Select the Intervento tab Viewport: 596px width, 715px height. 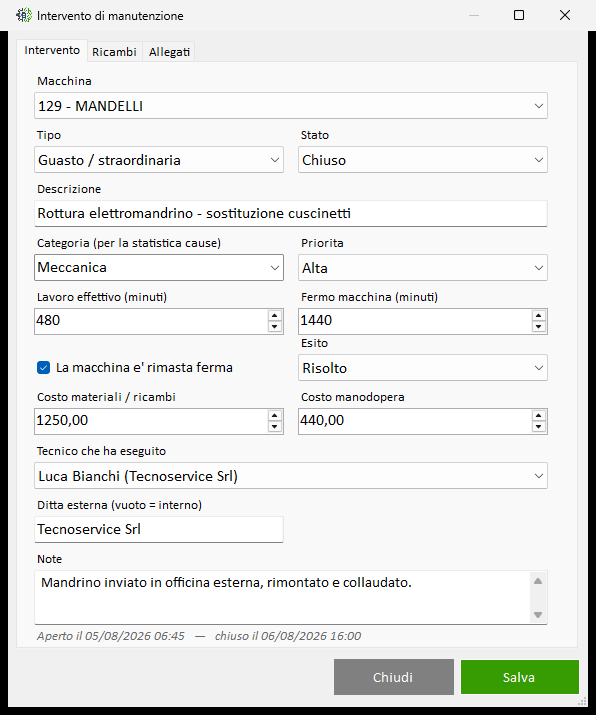click(x=52, y=50)
